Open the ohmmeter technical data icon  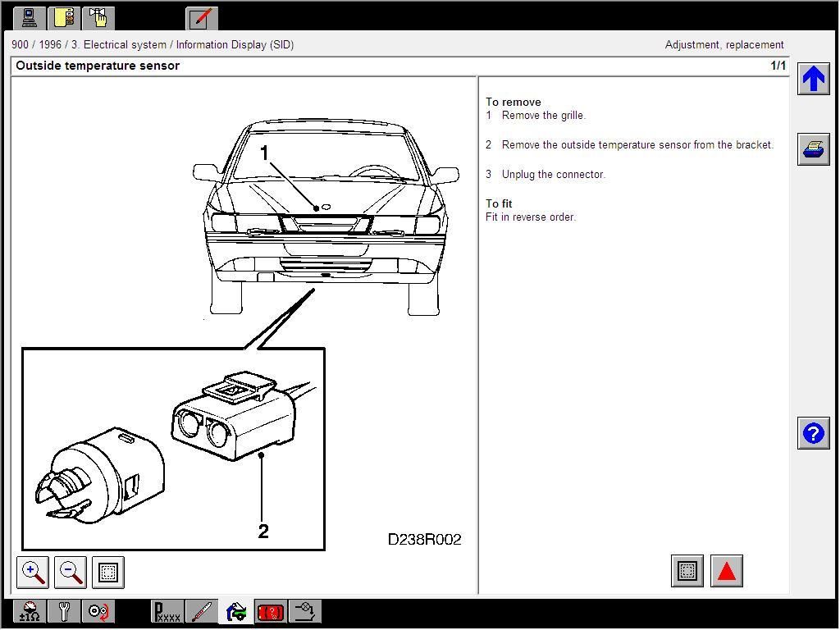tap(28, 611)
